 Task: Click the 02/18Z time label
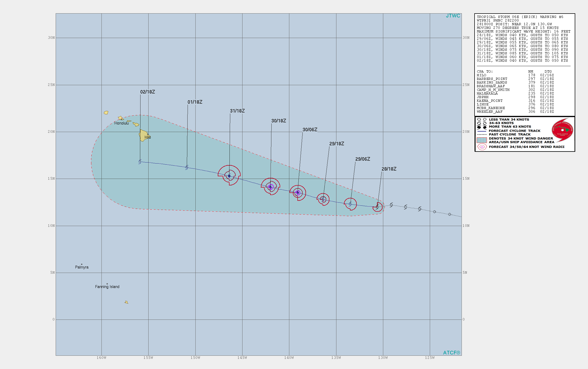point(148,92)
